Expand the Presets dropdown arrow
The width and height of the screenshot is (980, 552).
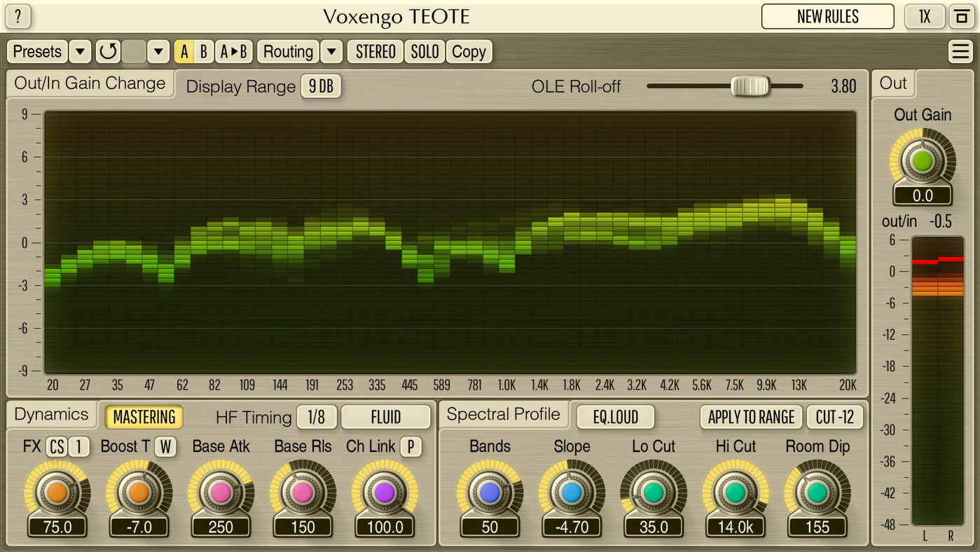[x=80, y=52]
